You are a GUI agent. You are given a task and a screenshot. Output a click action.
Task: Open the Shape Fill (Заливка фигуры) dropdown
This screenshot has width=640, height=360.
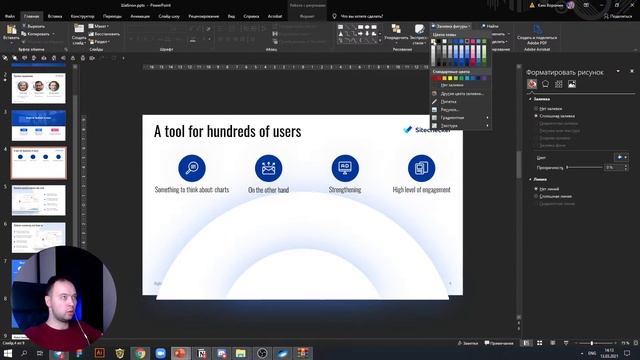tap(451, 26)
